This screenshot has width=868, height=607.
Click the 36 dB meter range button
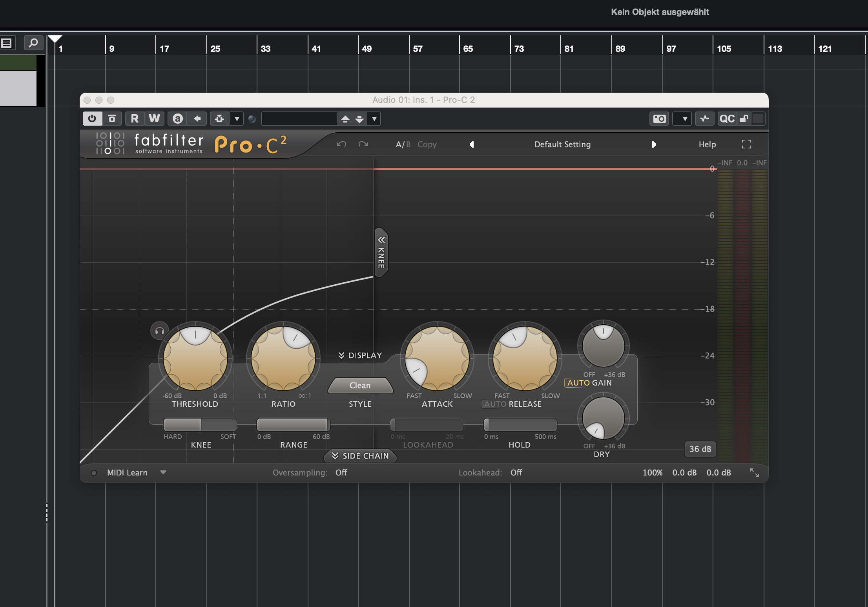[x=700, y=449]
